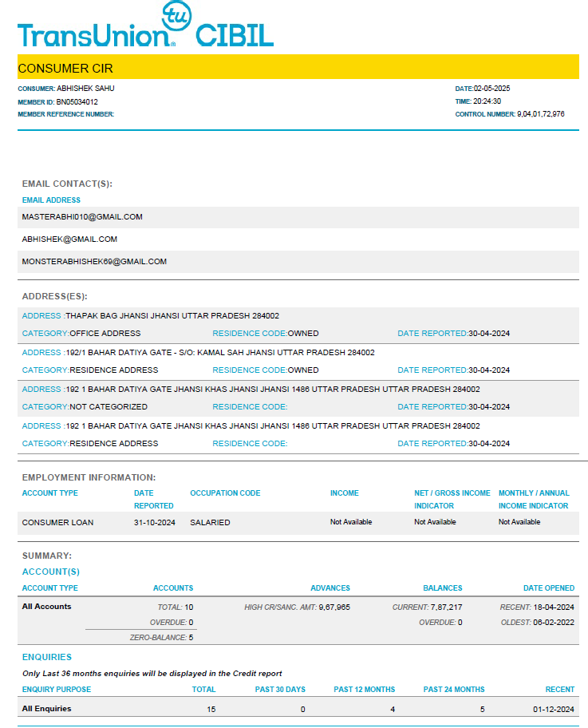Screen dimensions: 588x728
Task: Click the EMPLOYMENT INFORMATION heading
Action: (x=89, y=477)
